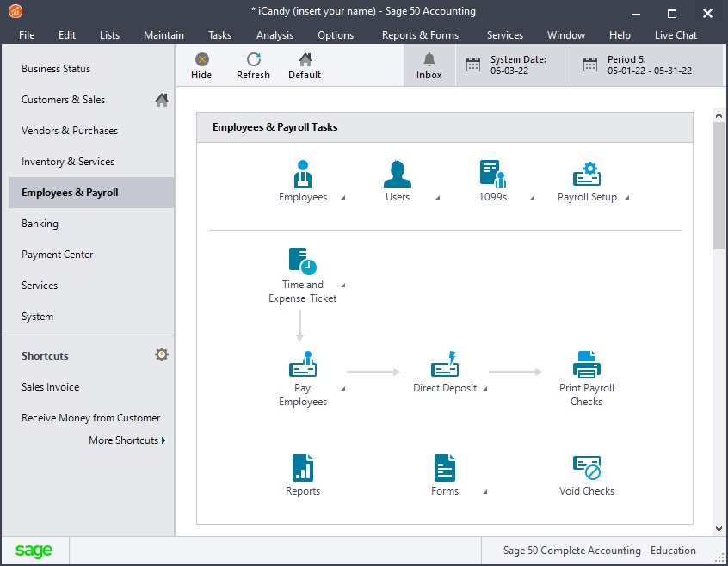Go to Customers & Sales page

[91, 100]
